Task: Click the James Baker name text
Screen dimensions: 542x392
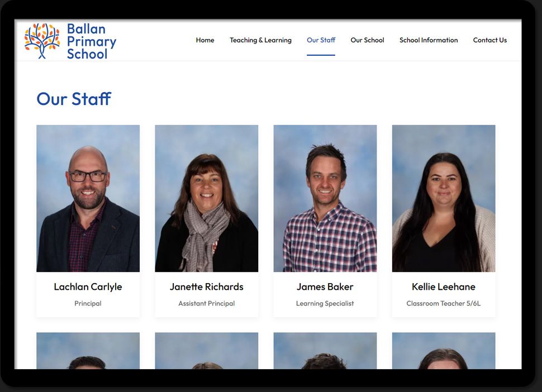Action: pos(325,286)
